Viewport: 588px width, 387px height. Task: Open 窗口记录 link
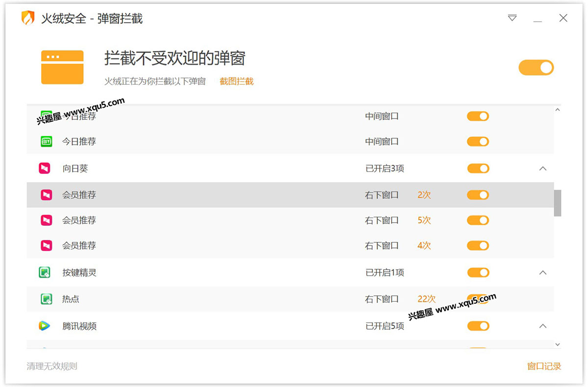point(544,366)
